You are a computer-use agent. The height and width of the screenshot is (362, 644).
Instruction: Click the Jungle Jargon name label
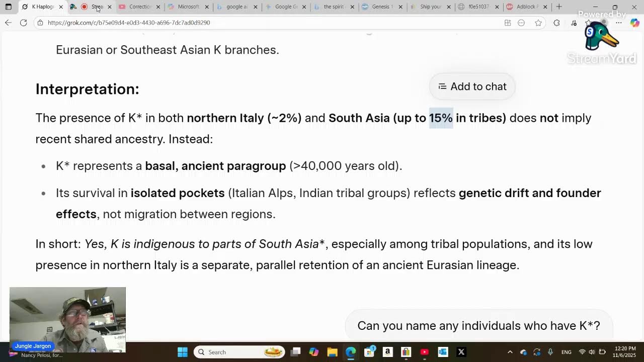click(x=33, y=346)
